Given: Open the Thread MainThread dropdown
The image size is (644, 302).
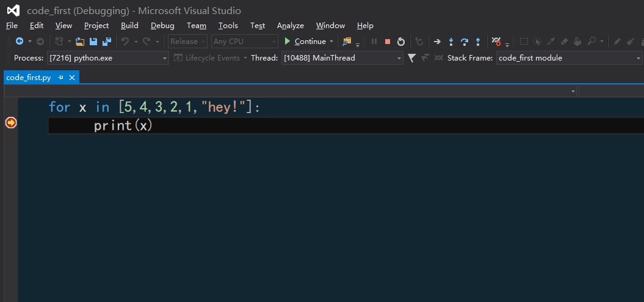Looking at the screenshot, I should 342,58.
